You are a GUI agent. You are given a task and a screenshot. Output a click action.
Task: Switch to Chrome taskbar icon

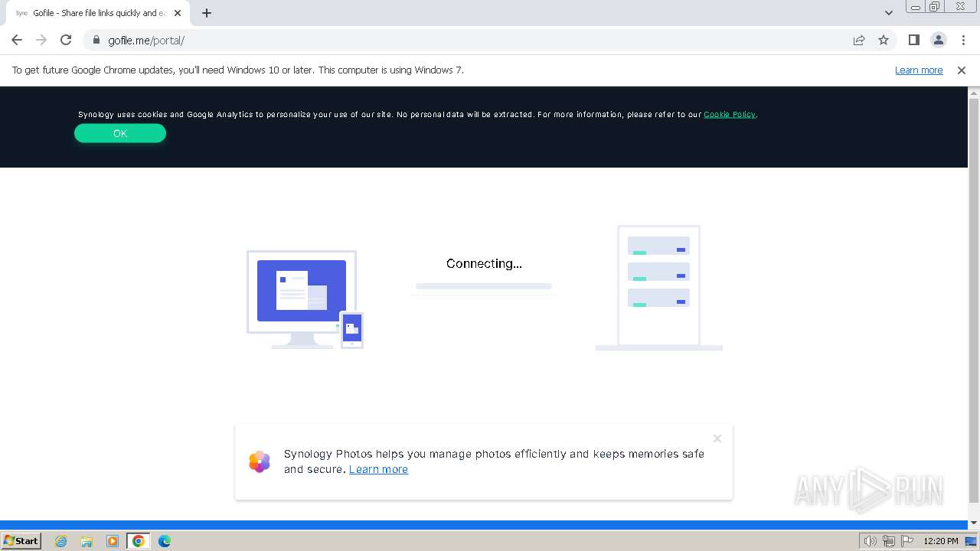pos(139,541)
